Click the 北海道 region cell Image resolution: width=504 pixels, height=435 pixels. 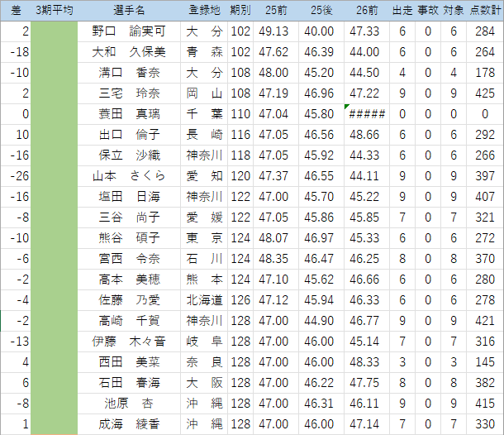click(x=204, y=299)
